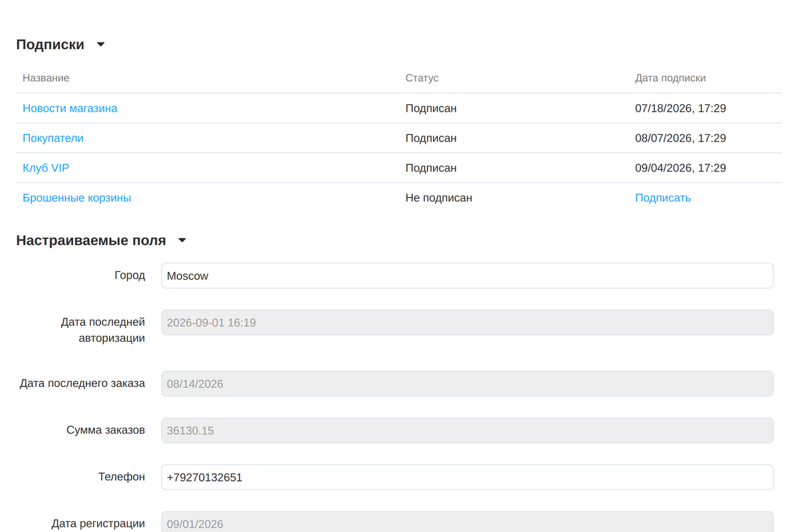Open the Покупатели subscription link
This screenshot has width=798, height=532.
click(53, 138)
